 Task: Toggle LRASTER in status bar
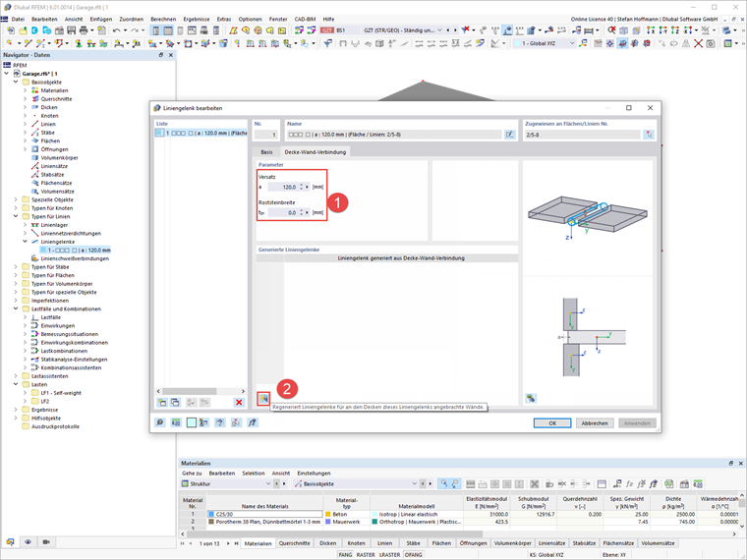click(389, 555)
